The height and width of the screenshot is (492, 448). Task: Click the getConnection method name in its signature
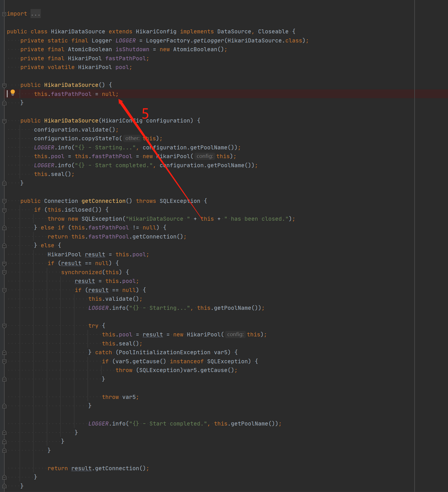pos(103,201)
